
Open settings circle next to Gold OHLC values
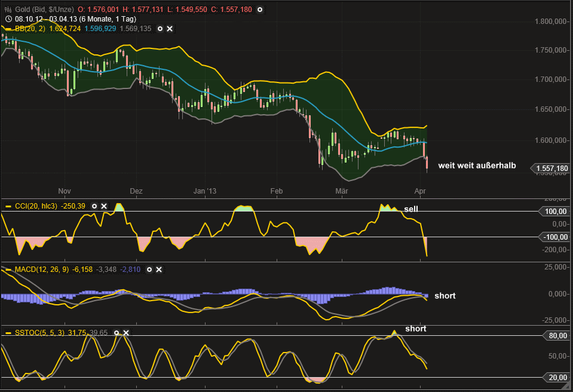[x=260, y=10]
